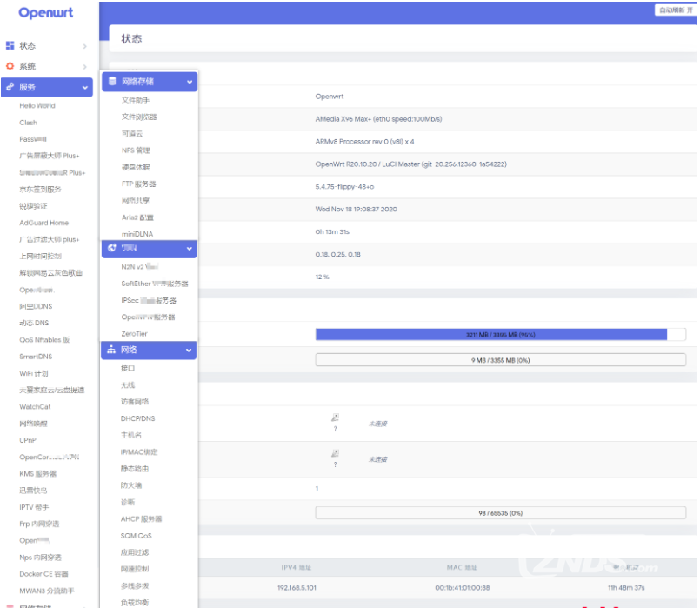The width and height of the screenshot is (700, 608).
Task: Click the 网络 network topology icon
Action: pos(111,350)
